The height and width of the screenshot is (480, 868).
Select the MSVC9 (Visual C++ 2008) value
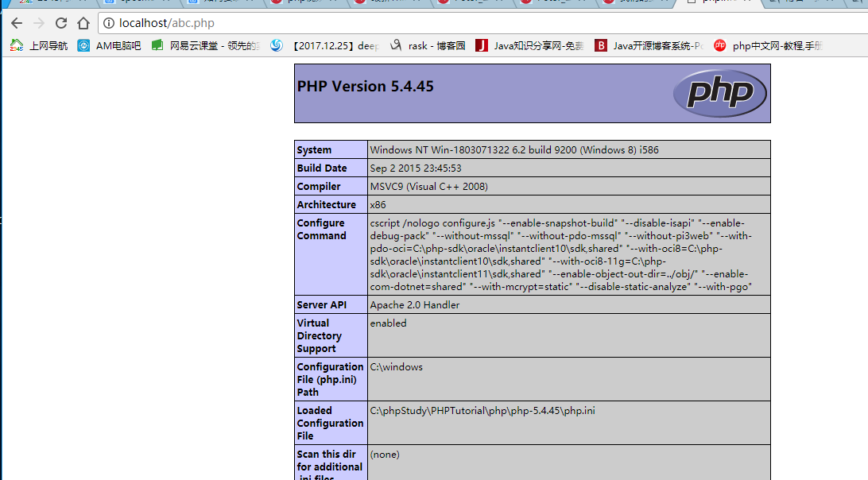(569, 187)
